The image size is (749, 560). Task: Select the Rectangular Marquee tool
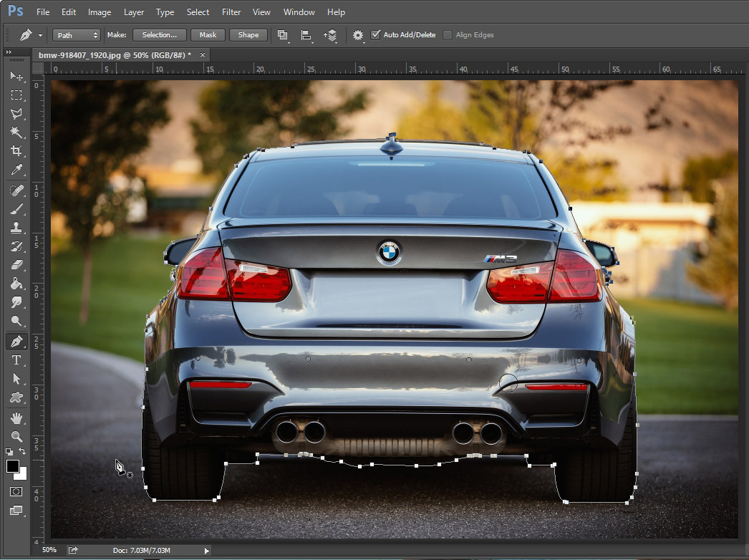tap(16, 95)
